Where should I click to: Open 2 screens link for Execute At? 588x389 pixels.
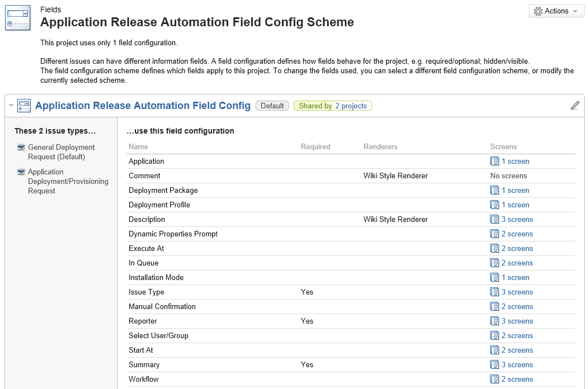tap(517, 249)
